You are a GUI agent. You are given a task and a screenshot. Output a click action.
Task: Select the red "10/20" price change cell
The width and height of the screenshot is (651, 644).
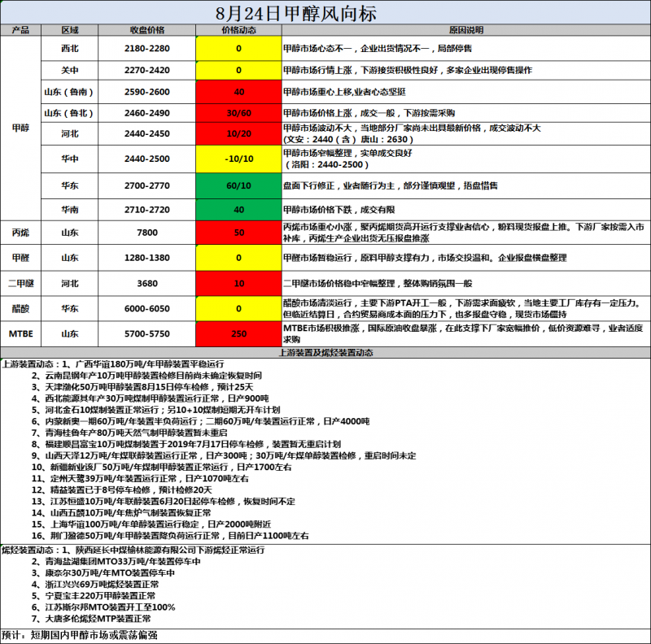tap(238, 133)
